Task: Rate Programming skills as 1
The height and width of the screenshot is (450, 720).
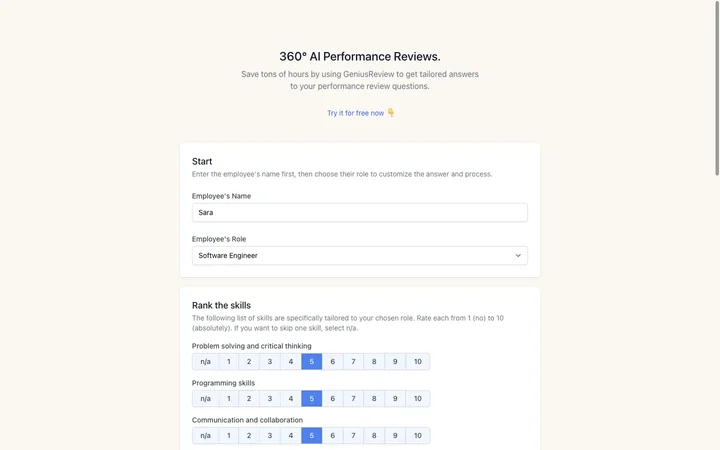Action: pos(229,399)
